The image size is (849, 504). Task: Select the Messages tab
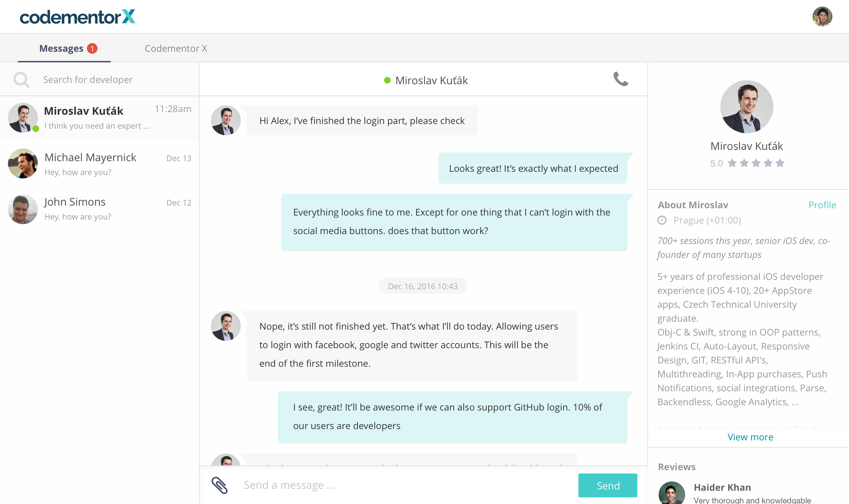61,48
